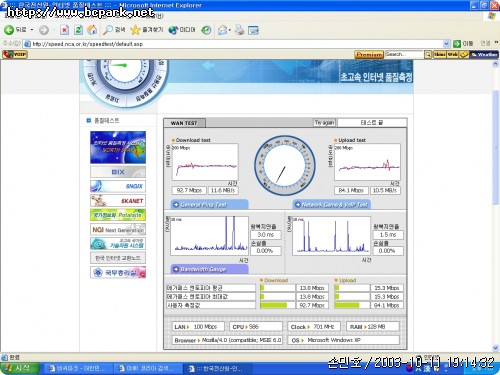
Task: Click the Web toolbar button
Action: tap(452, 54)
